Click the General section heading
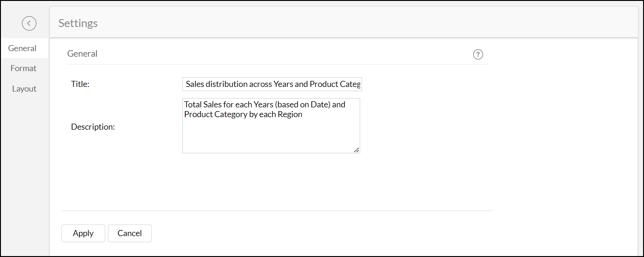The width and height of the screenshot is (644, 257). (x=82, y=54)
